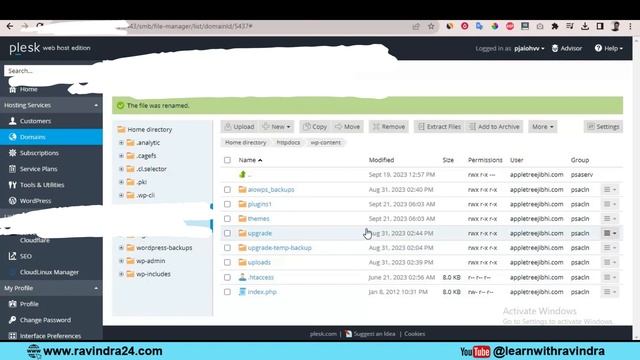640x360 pixels.
Task: Open the pjaiohvv account dropdown
Action: tap(529, 48)
